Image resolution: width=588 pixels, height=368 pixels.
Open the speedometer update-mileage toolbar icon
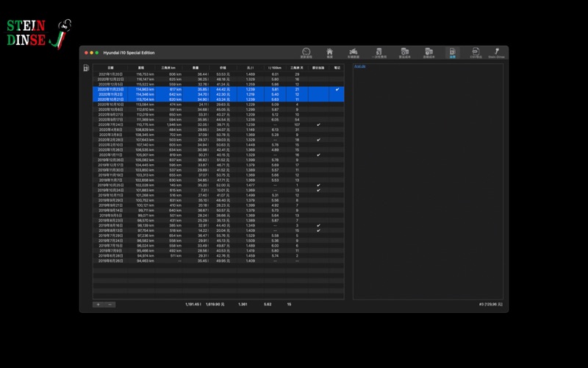pyautogui.click(x=306, y=52)
